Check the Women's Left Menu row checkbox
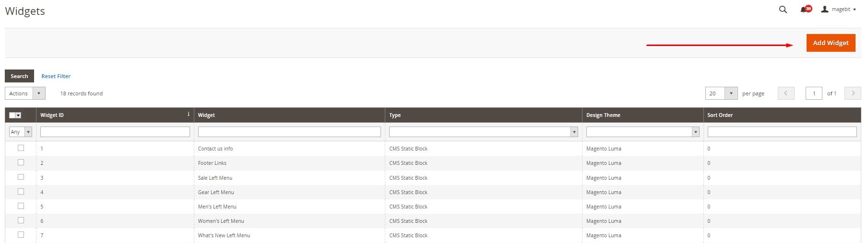Viewport: 868px width, 243px height. coord(21,220)
